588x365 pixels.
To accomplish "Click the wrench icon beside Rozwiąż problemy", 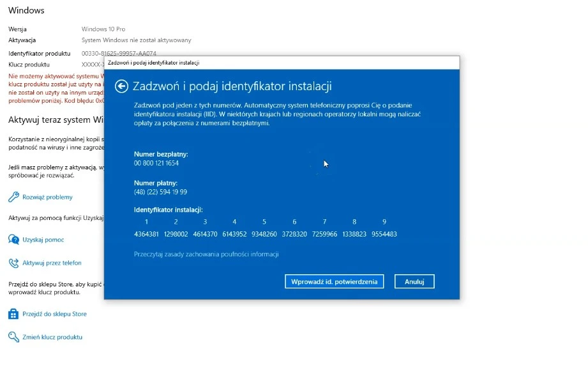I will 13,197.
